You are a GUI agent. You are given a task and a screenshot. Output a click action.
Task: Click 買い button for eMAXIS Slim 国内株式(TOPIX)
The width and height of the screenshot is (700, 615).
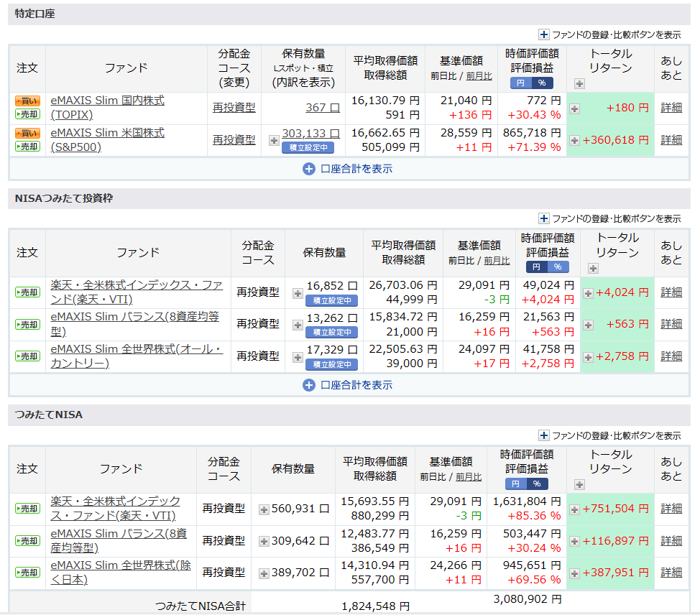(28, 101)
